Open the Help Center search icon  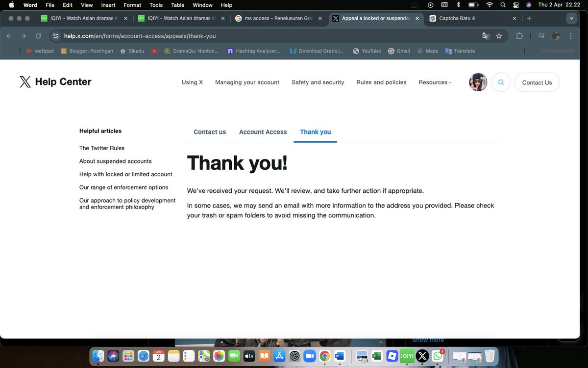coord(501,82)
